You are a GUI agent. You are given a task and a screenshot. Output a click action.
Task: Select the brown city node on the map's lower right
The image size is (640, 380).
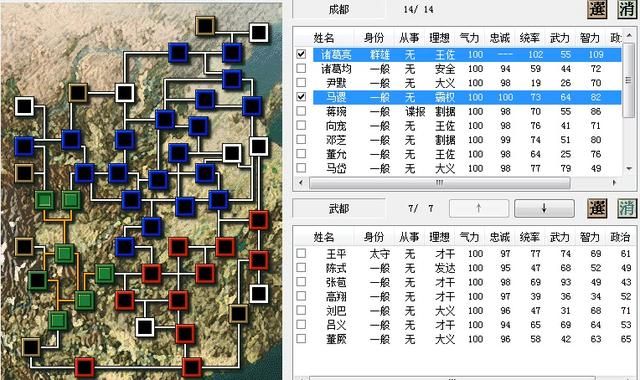238,314
